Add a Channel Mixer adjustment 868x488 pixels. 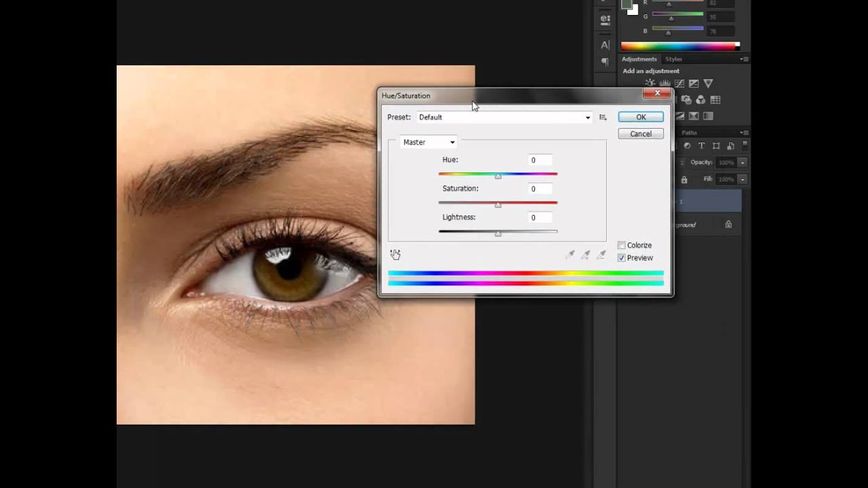tap(701, 100)
